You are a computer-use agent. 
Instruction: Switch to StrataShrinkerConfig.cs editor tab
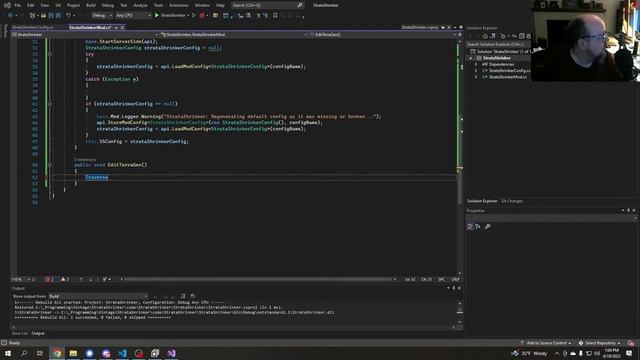coord(33,27)
